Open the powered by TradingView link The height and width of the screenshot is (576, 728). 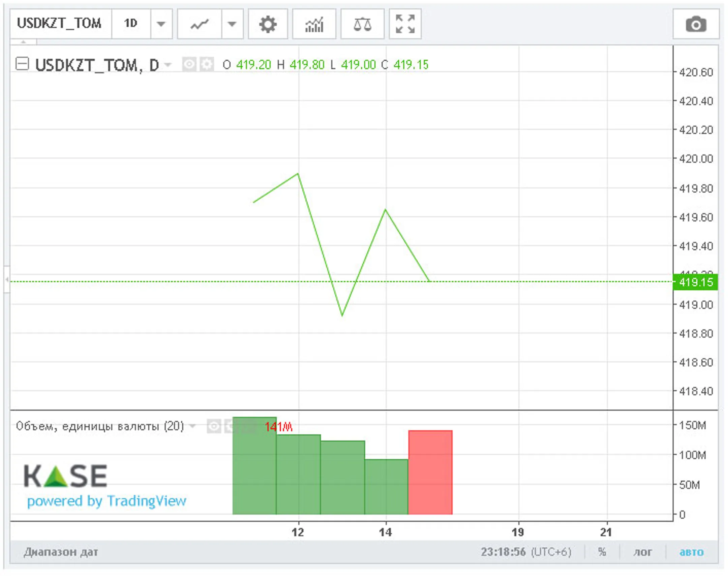(107, 501)
